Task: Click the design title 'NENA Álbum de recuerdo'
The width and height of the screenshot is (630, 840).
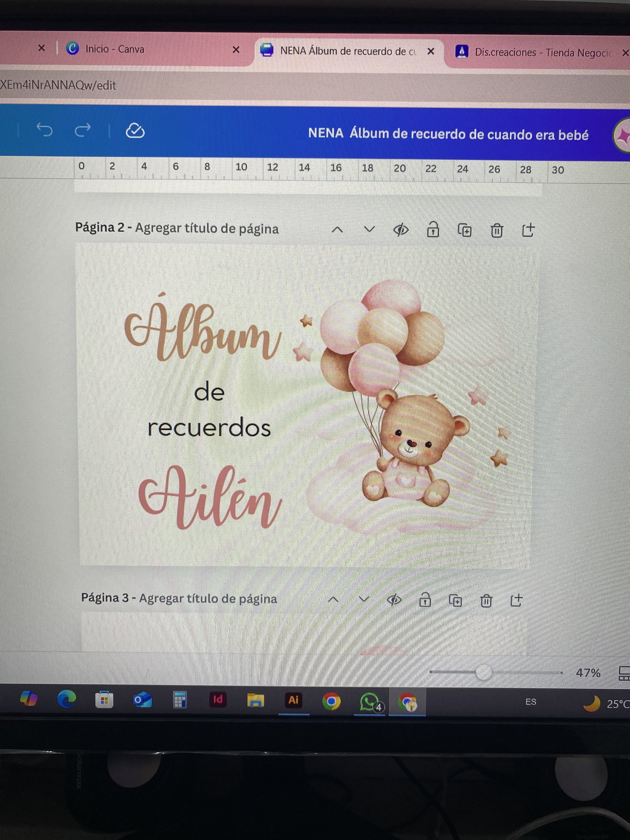Action: click(x=448, y=134)
